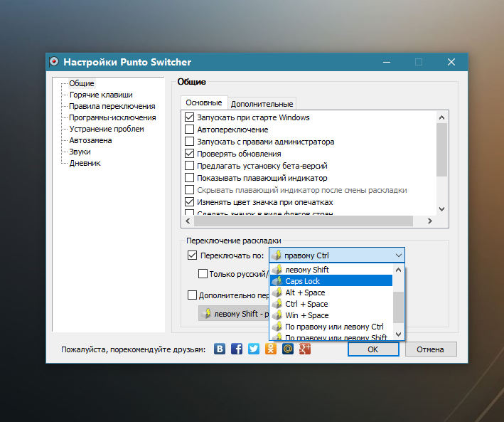
Task: Click options list horizontal scrollbar thumb
Action: click(304, 221)
